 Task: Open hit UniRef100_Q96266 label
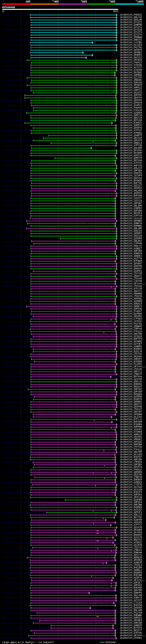pos(131,83)
